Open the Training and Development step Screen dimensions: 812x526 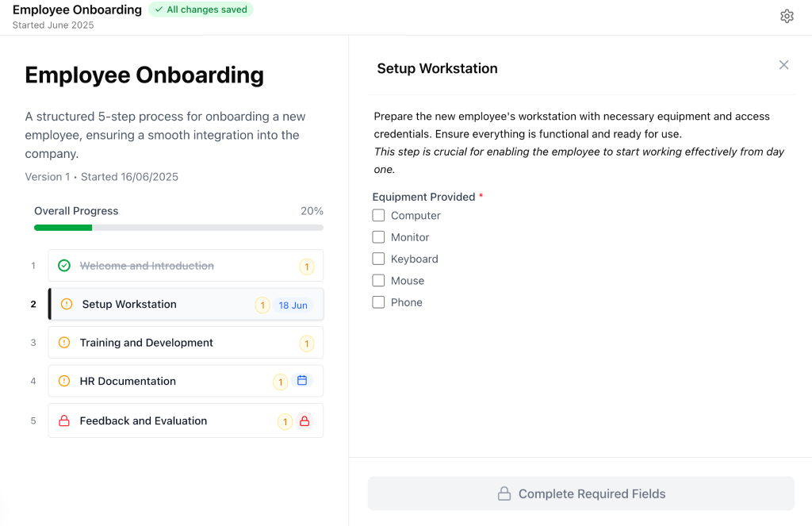pos(147,343)
